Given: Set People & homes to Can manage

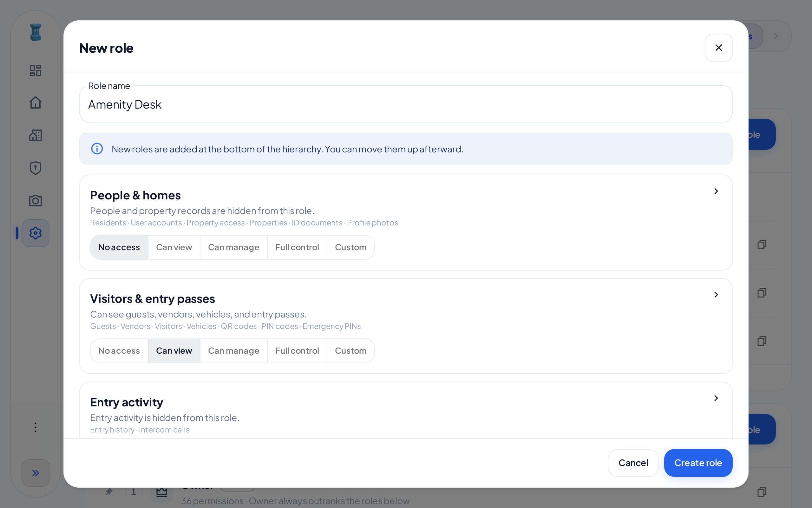Looking at the screenshot, I should 233,247.
